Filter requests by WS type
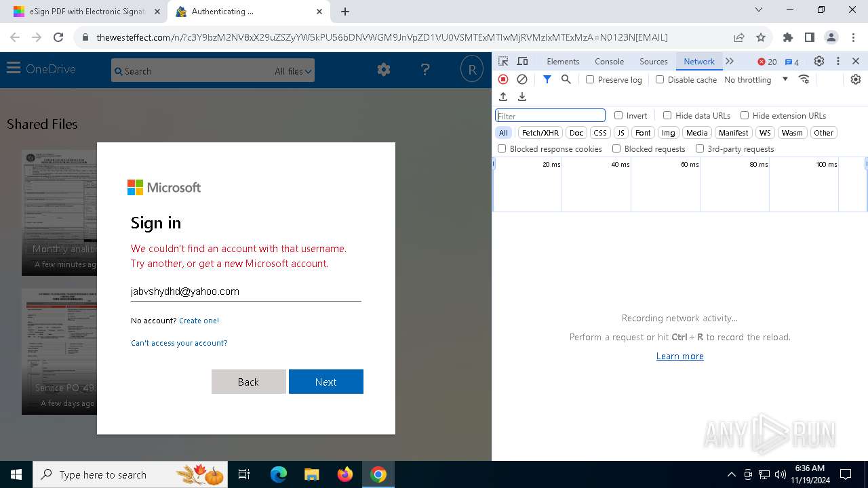The height and width of the screenshot is (488, 868). tap(765, 133)
